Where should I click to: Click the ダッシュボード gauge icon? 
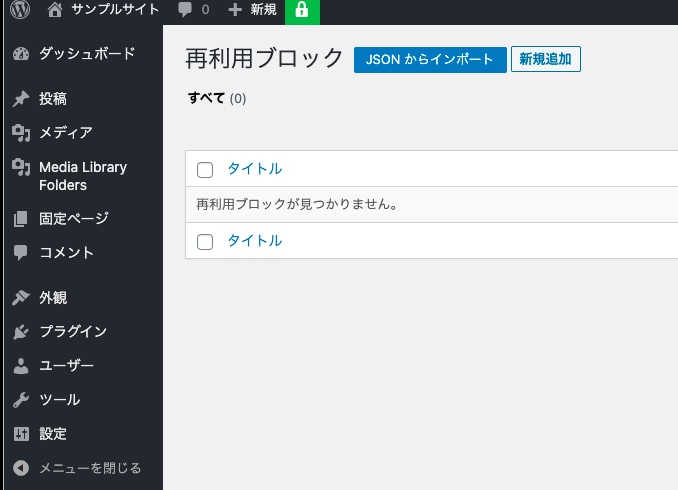(21, 54)
